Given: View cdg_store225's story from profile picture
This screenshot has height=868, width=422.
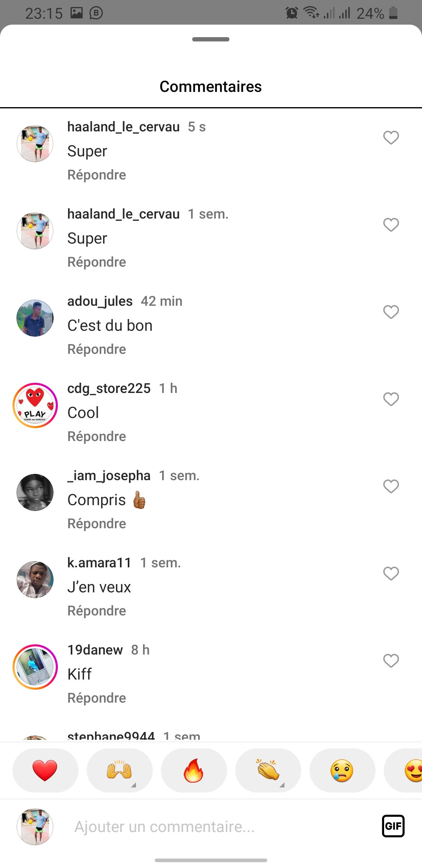Looking at the screenshot, I should coord(35,405).
